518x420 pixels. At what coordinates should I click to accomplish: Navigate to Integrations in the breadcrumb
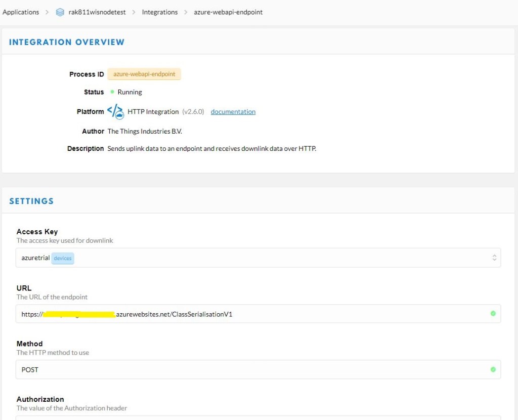pos(159,12)
